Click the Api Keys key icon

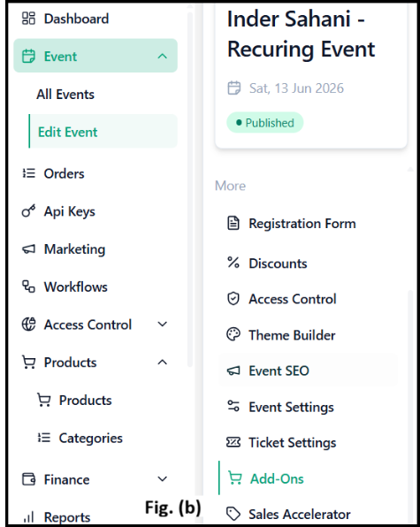28,211
